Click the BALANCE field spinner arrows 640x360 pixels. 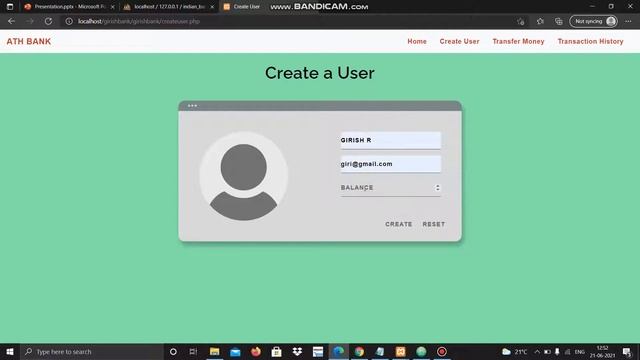[438, 188]
